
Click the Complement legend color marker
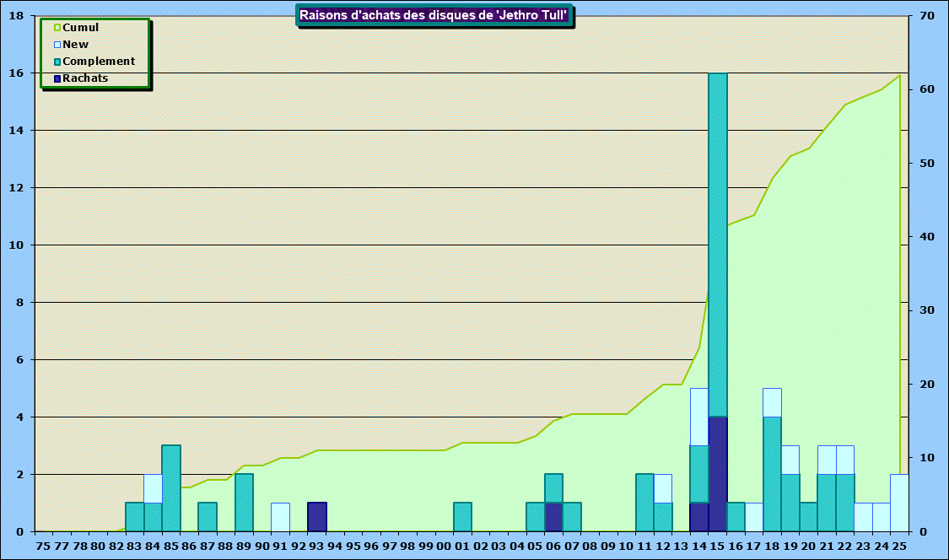(x=57, y=62)
